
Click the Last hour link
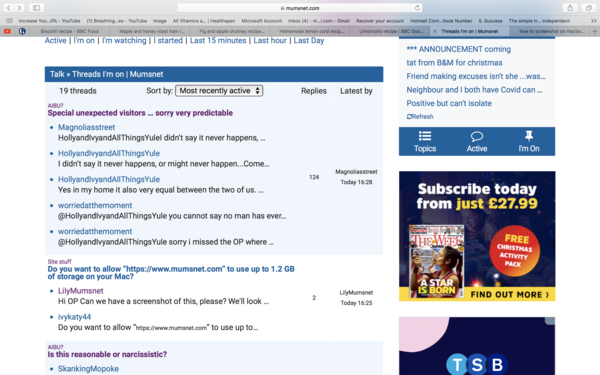pyautogui.click(x=270, y=41)
